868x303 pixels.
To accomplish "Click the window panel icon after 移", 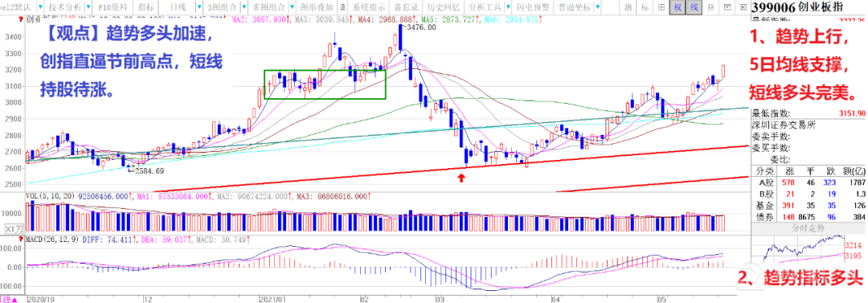I will point(727,7).
